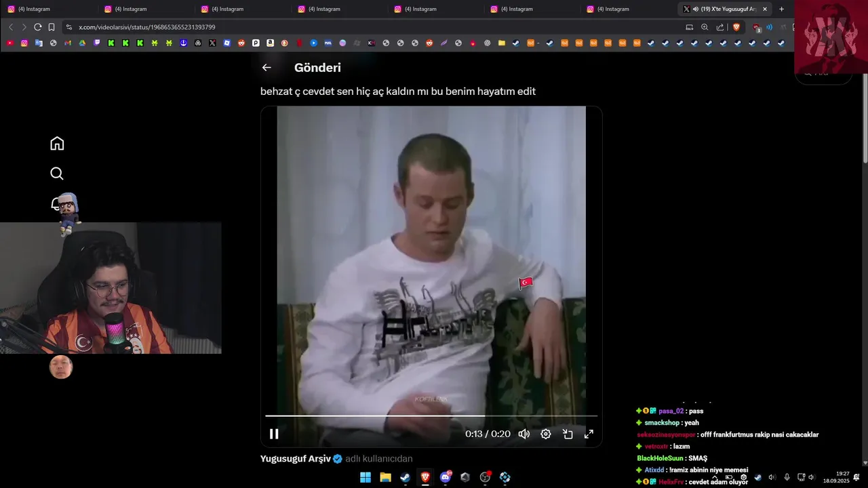Switch to the fifth Instagram tab
Screen dimensions: 868x488
pos(435,9)
